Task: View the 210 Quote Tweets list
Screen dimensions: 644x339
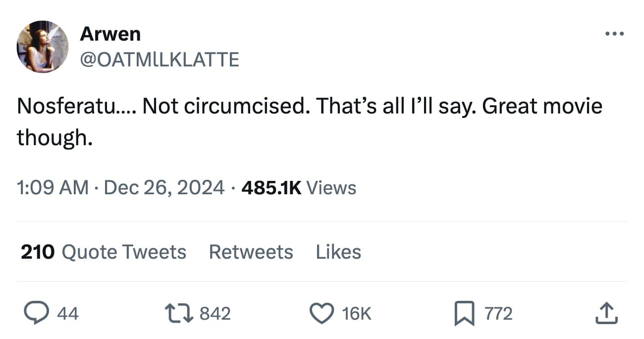Action: (x=103, y=252)
